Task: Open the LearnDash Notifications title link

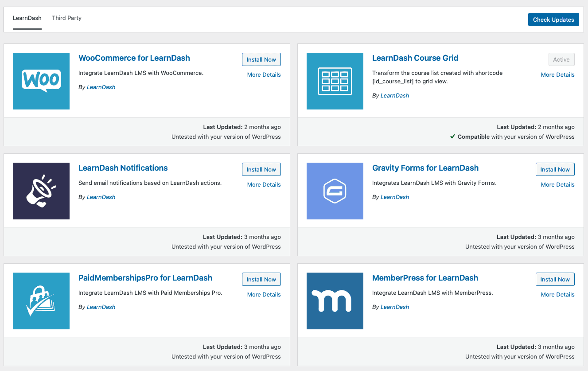Action: [123, 168]
